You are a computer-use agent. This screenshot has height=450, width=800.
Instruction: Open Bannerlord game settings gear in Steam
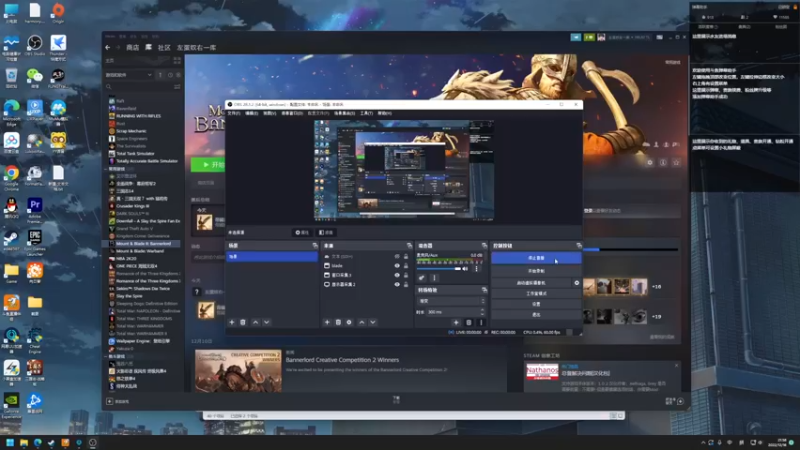pyautogui.click(x=650, y=163)
